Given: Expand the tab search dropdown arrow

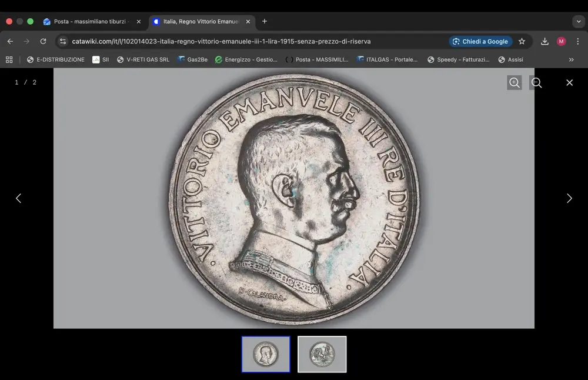Looking at the screenshot, I should (578, 22).
